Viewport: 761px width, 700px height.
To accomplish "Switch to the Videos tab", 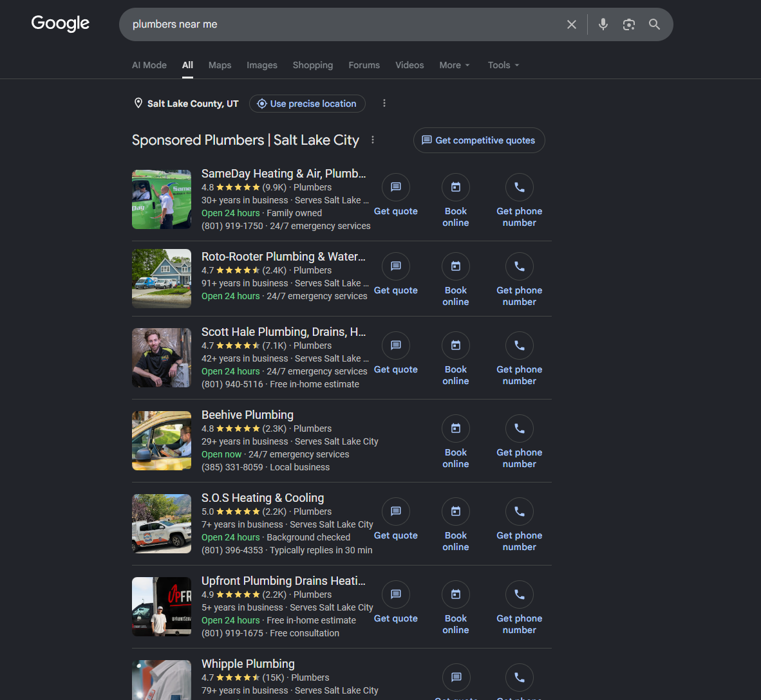I will point(409,65).
